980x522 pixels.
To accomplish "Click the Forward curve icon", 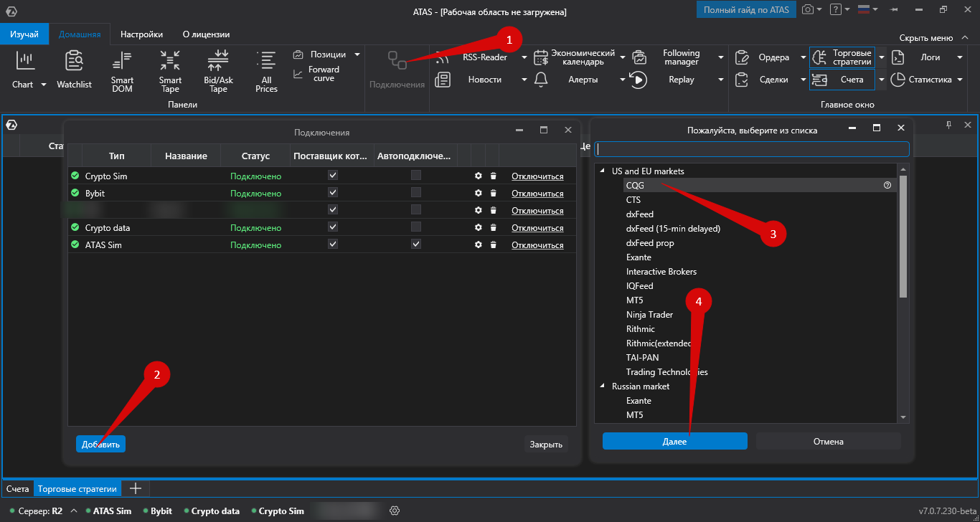I will (x=298, y=74).
